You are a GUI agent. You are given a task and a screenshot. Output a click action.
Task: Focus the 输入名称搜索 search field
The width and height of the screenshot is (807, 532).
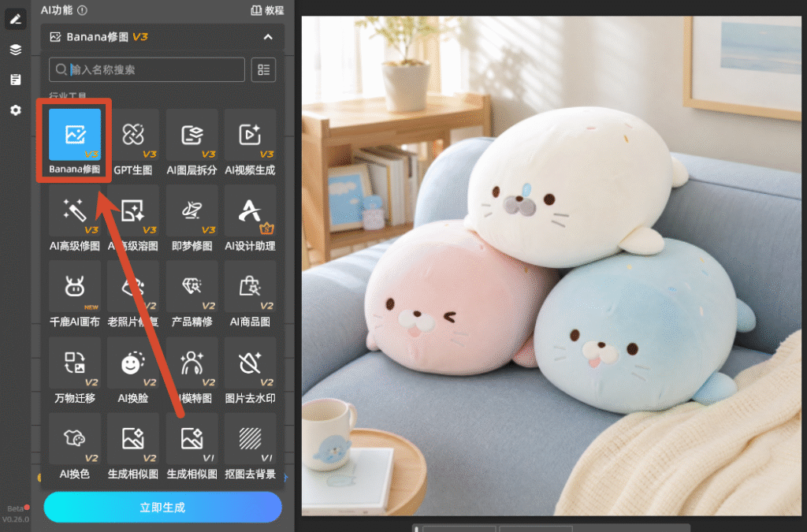(x=147, y=69)
